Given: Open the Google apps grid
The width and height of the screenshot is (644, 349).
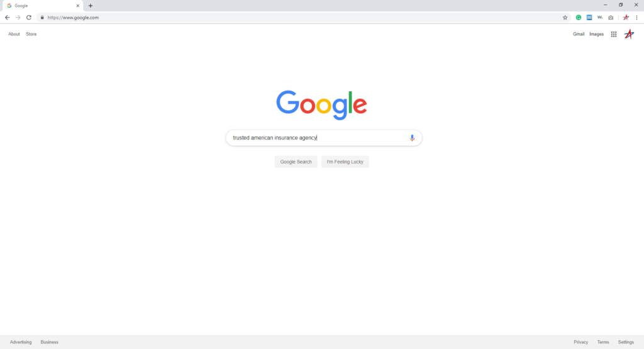Looking at the screenshot, I should [614, 35].
